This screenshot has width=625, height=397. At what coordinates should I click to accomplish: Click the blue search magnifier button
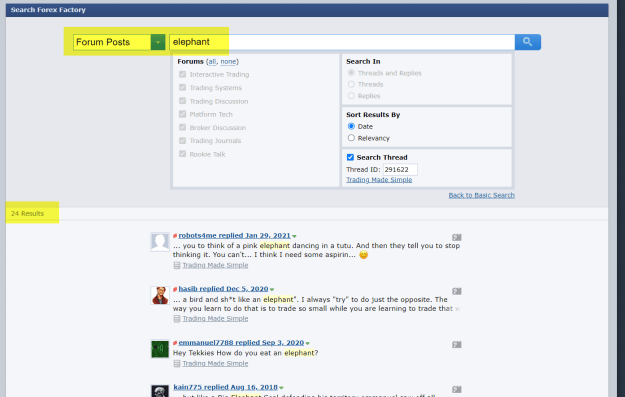pyautogui.click(x=527, y=42)
